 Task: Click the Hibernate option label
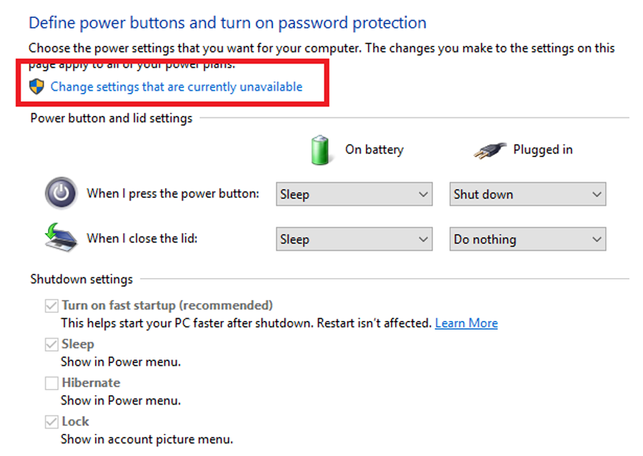point(91,383)
